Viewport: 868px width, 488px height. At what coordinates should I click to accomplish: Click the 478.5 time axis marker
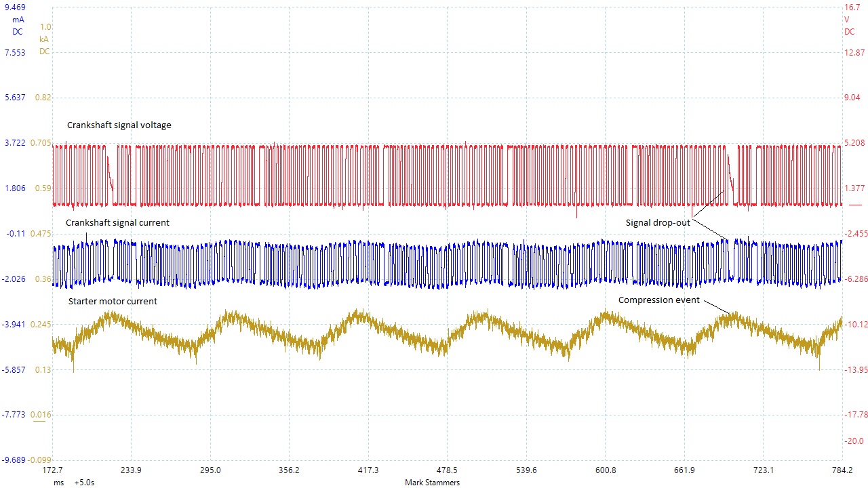(x=447, y=470)
